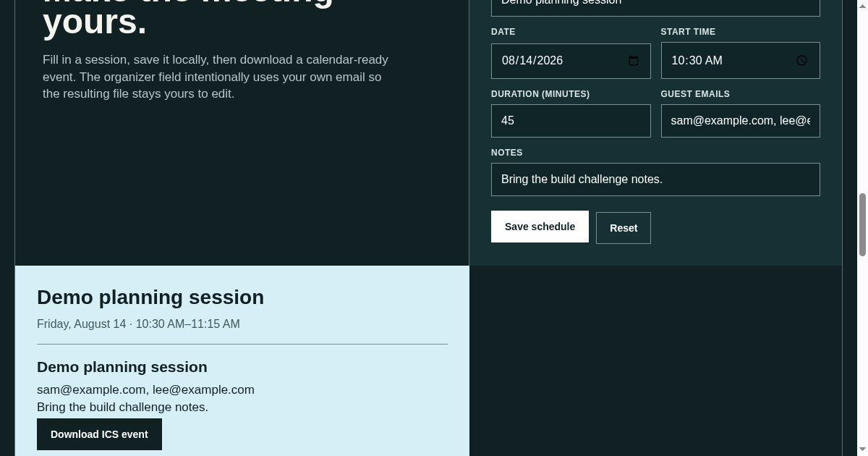The height and width of the screenshot is (456, 868).
Task: Click the Date field showing 08/14/2026
Action: [x=571, y=61]
